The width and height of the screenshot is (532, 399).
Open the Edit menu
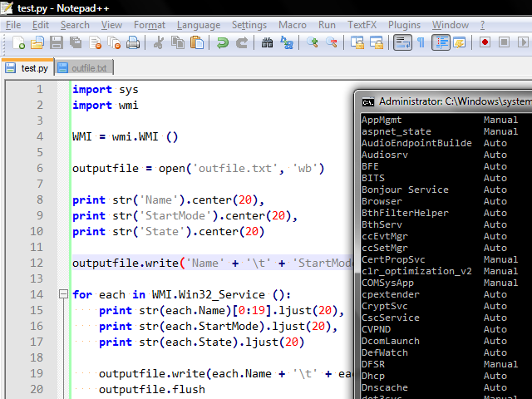pos(41,25)
